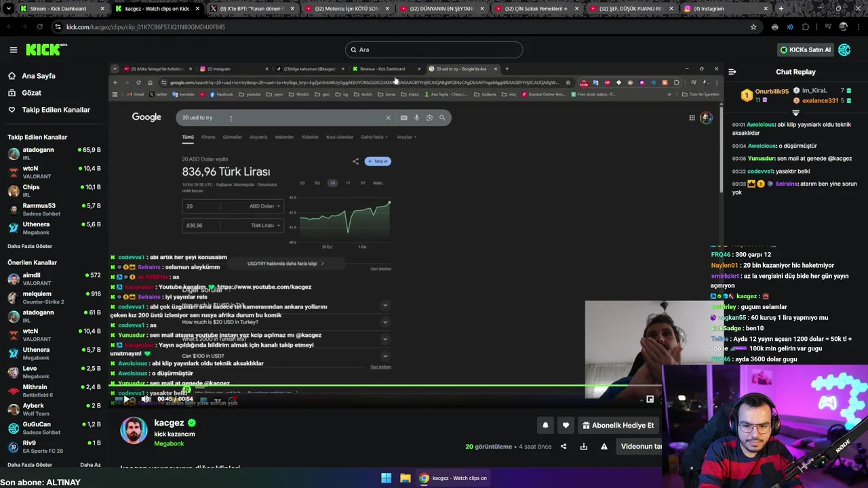Open the Chrome tab search dropdown

click(x=7, y=9)
